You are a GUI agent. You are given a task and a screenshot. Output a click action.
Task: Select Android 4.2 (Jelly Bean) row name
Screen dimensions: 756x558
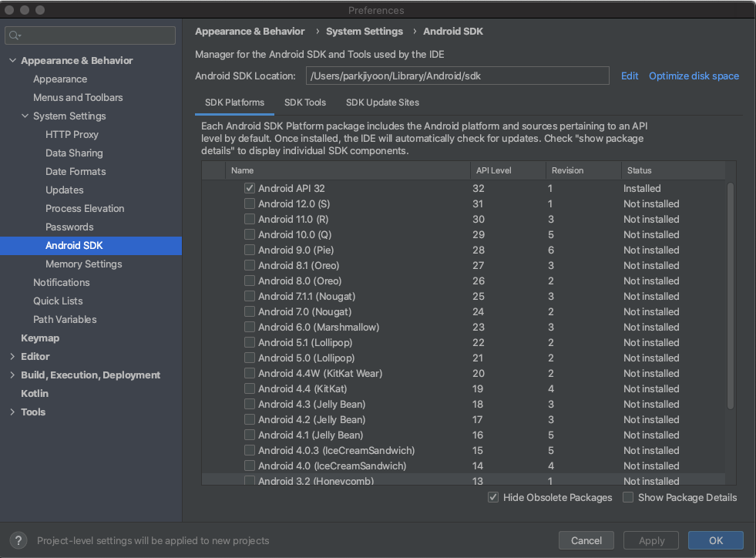coord(311,419)
